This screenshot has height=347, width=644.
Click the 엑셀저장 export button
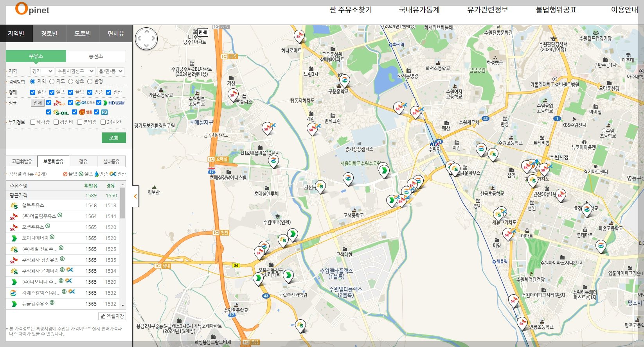tap(112, 316)
